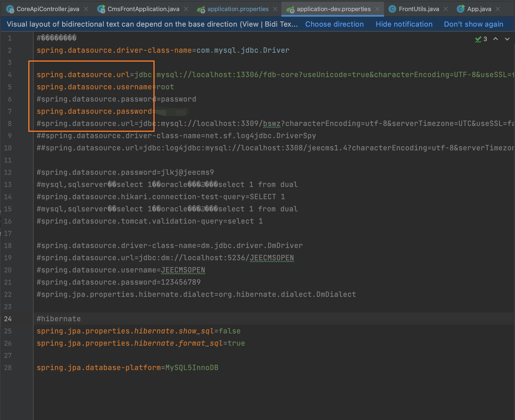The height and width of the screenshot is (420, 515).
Task: Switch to CmsFrontApplication.java tab
Action: point(143,9)
